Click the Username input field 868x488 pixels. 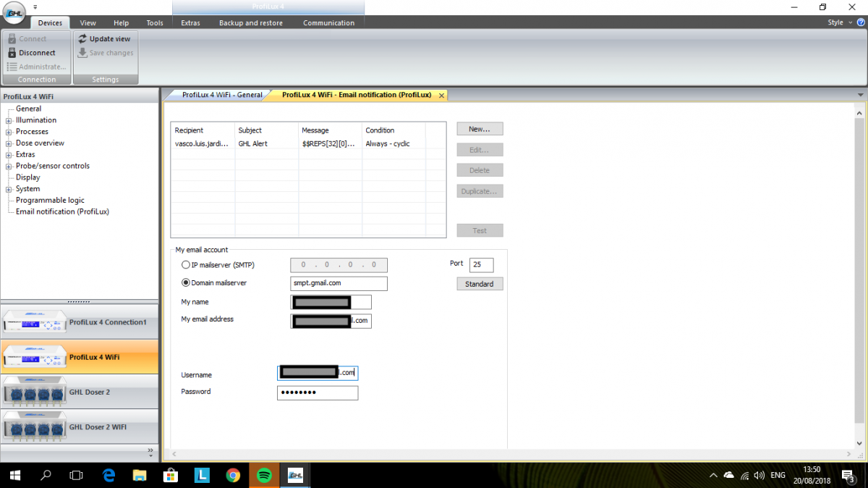point(318,373)
